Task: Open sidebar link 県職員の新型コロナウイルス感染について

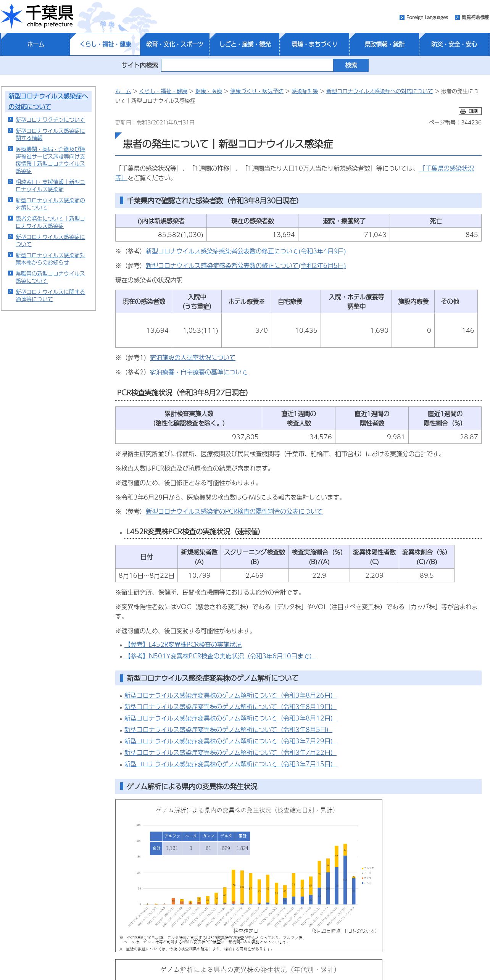Action: click(x=50, y=277)
